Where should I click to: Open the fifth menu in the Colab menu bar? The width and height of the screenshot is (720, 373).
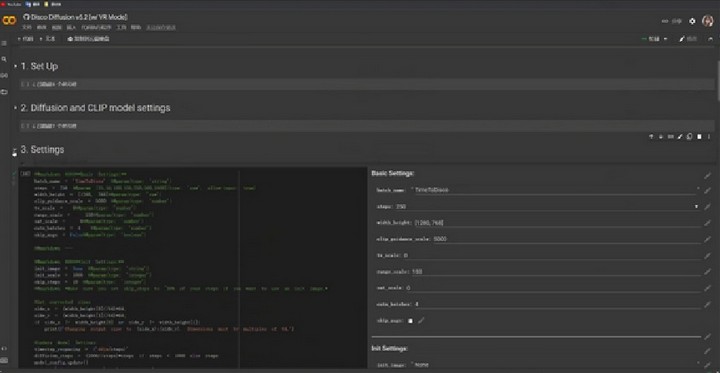point(96,28)
